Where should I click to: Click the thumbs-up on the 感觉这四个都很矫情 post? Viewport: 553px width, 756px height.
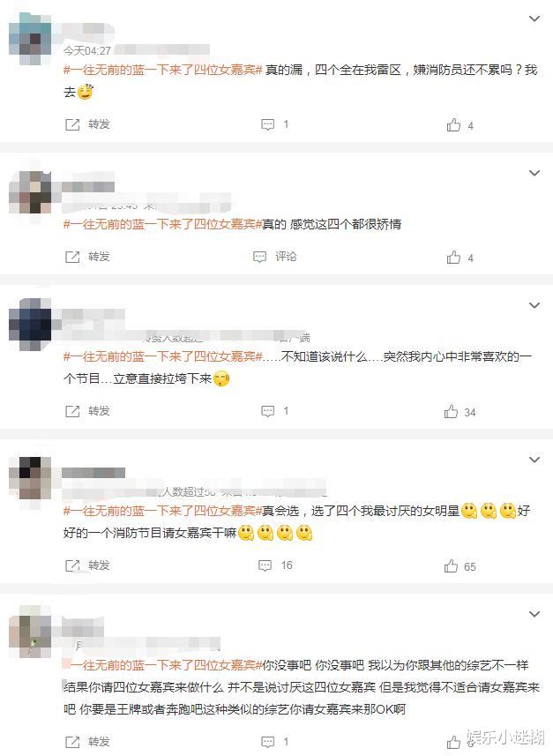click(453, 257)
